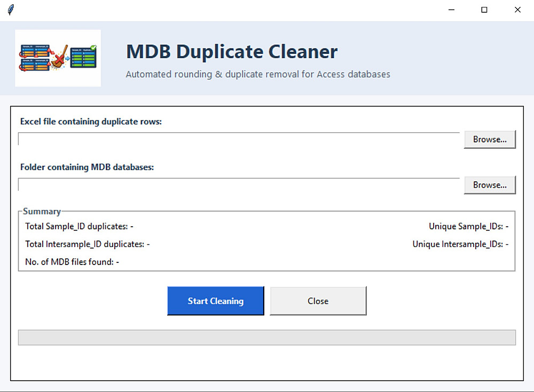
Task: Start the cleaning process
Action: click(x=216, y=301)
